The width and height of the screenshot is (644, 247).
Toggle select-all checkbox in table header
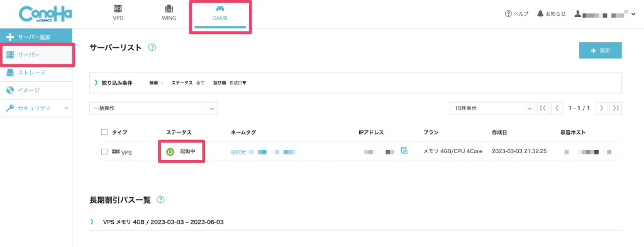[104, 132]
